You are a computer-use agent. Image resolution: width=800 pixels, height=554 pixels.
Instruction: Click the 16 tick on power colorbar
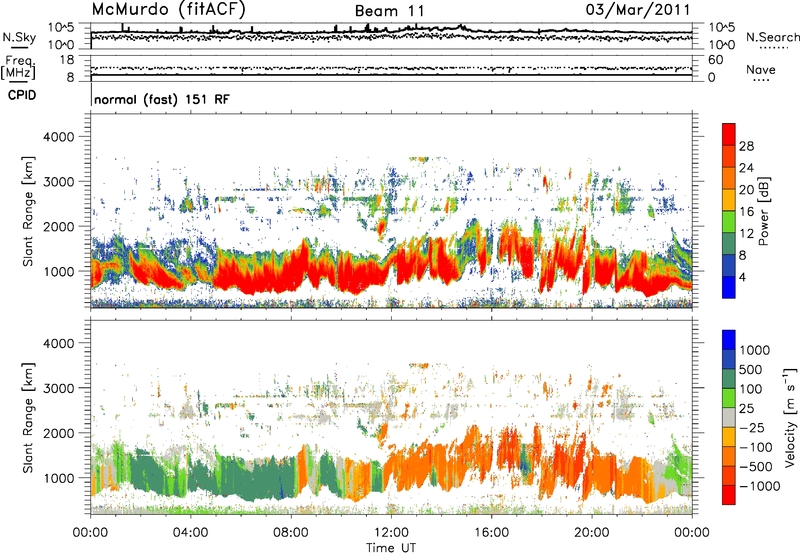[746, 212]
